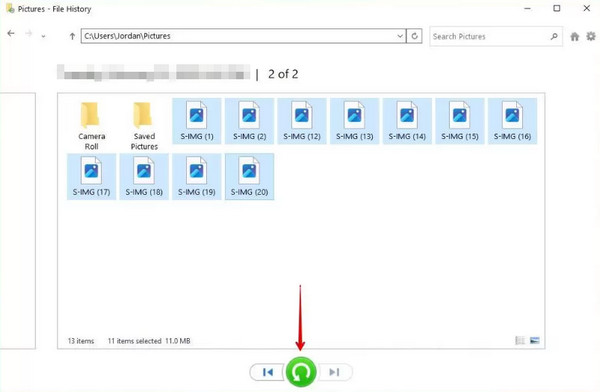
Task: Click the green Restore button
Action: click(x=301, y=372)
